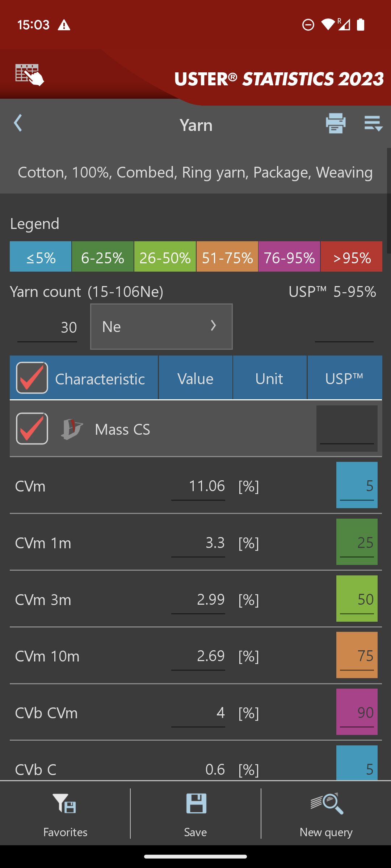Edit the CVm value 11.06
The image size is (391, 868).
click(198, 486)
